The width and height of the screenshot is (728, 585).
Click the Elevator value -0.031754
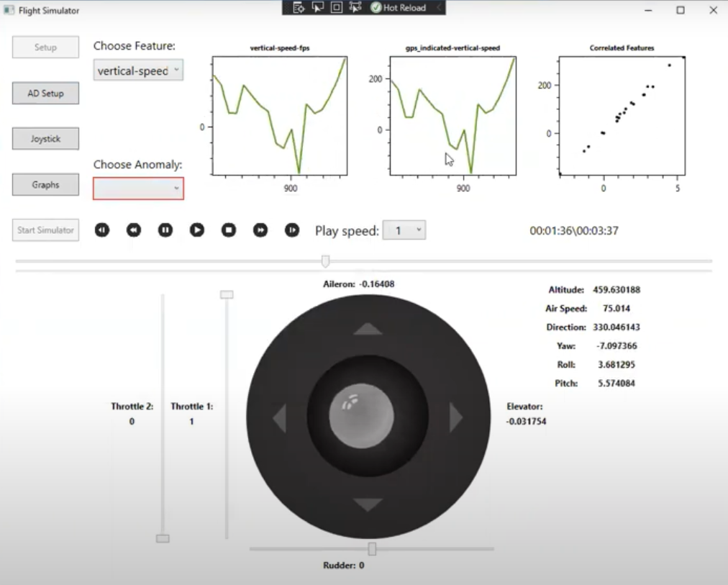tap(526, 422)
